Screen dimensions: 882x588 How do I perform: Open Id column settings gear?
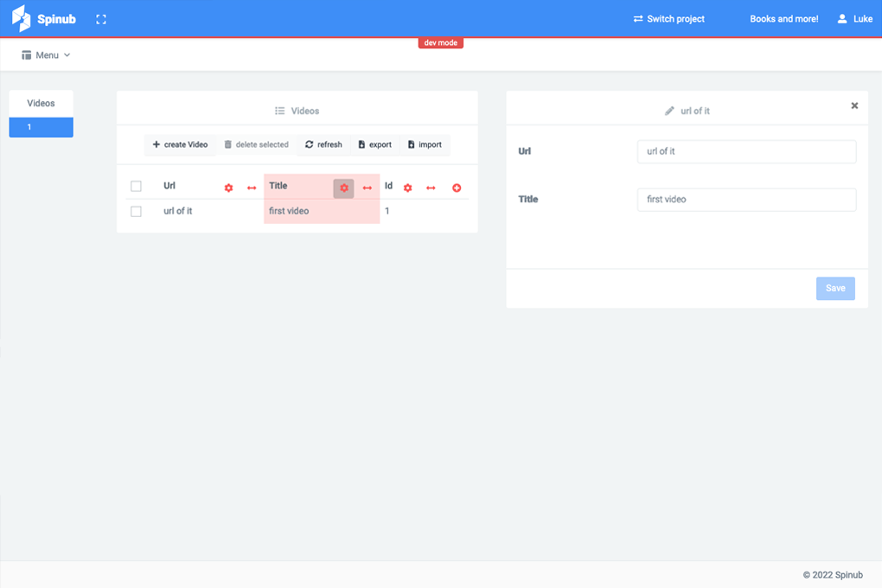407,188
